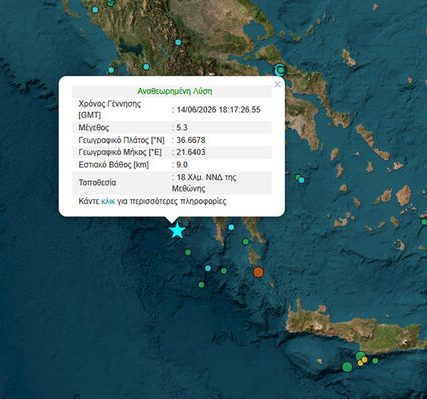The width and height of the screenshot is (427, 399).
Task: Click the 'Αναθεωρημένη Λύση' heading
Action: 175,91
